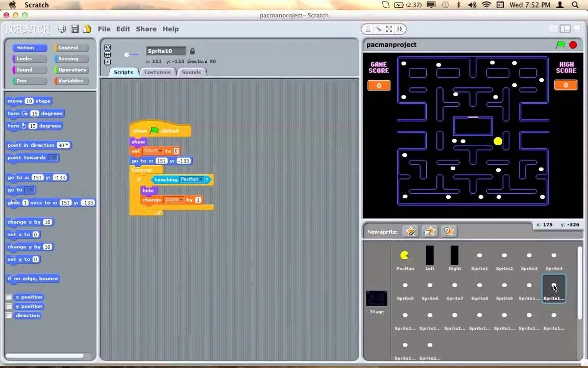Choose new sprite from file button
The width and height of the screenshot is (588, 368).
coord(429,232)
